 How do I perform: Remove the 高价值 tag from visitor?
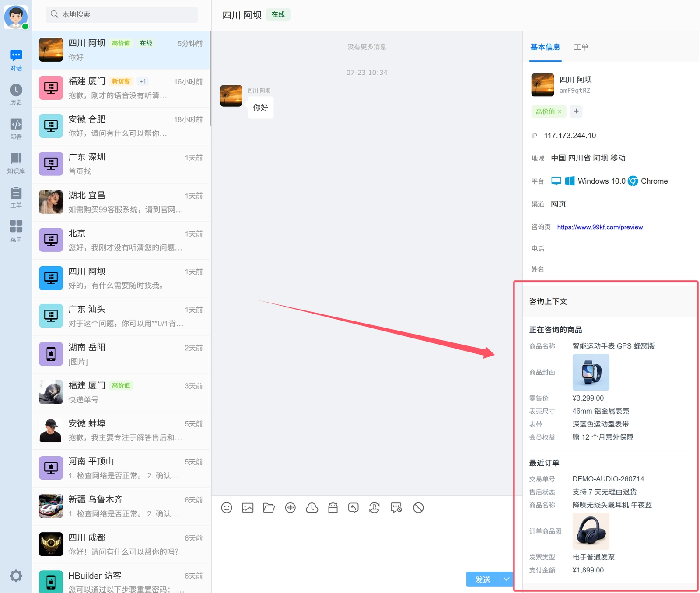(560, 112)
